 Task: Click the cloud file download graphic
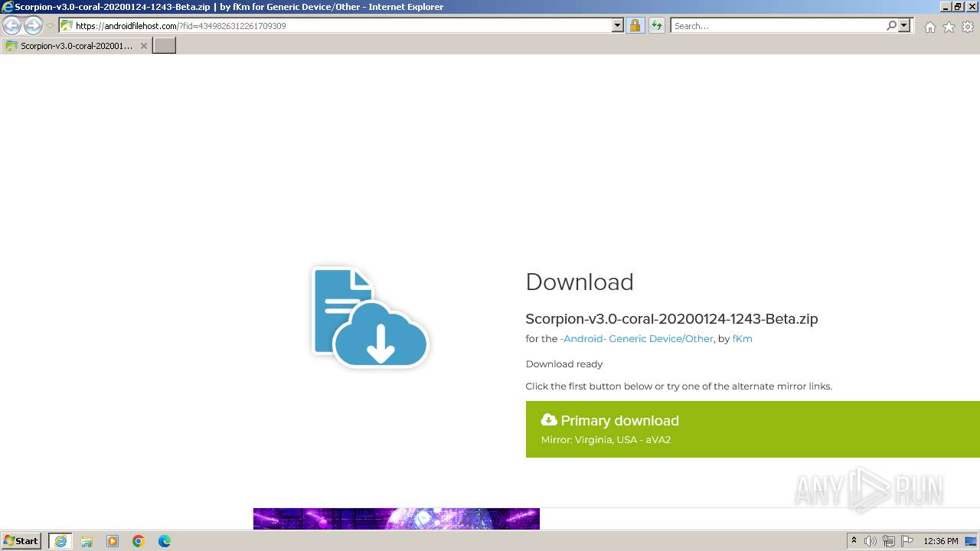point(370,317)
